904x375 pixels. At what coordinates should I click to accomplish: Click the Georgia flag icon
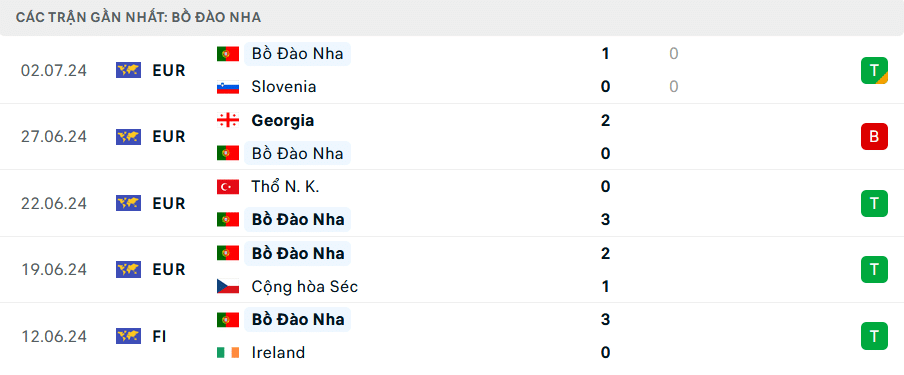point(228,121)
